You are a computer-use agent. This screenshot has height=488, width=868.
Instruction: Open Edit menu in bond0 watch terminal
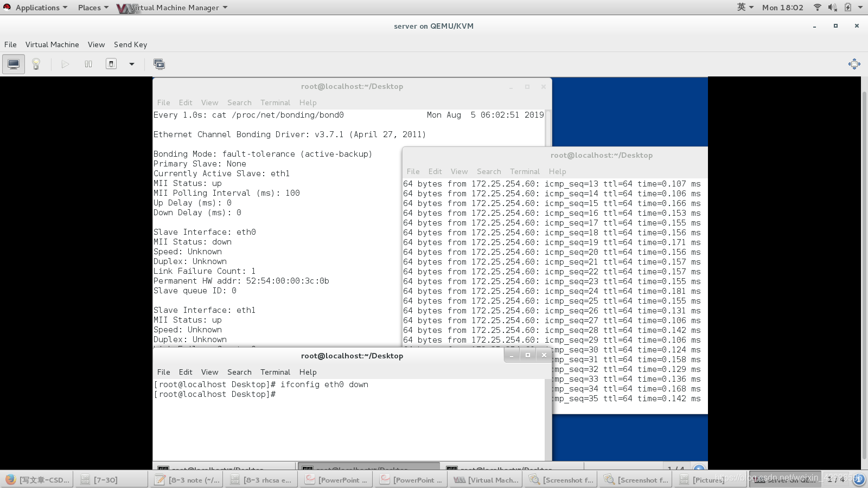(x=186, y=102)
